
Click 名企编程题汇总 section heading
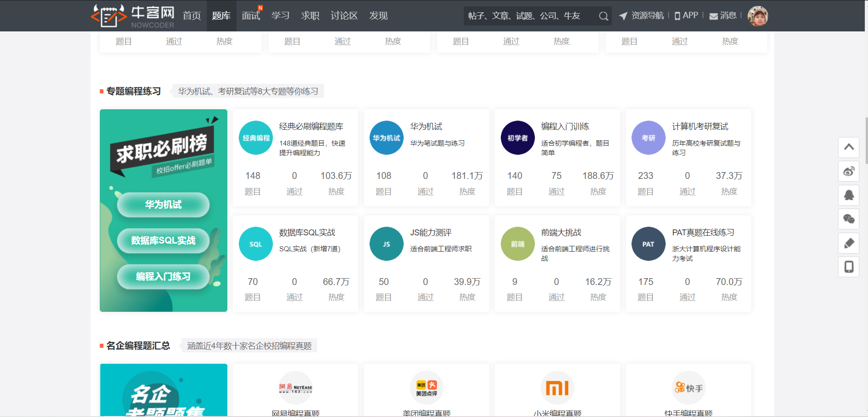[138, 346]
